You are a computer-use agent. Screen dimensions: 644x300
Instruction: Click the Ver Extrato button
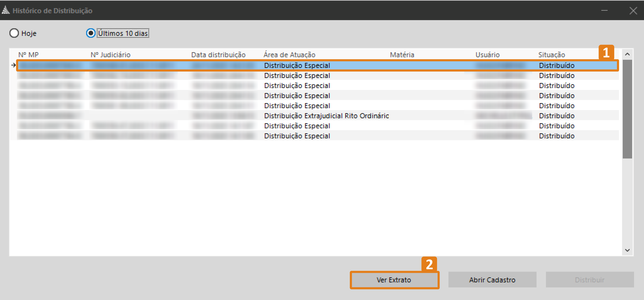[394, 280]
